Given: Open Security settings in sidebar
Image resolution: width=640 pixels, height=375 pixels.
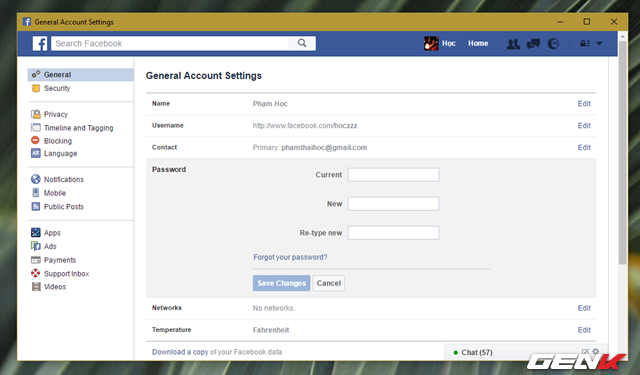Looking at the screenshot, I should pyautogui.click(x=57, y=88).
